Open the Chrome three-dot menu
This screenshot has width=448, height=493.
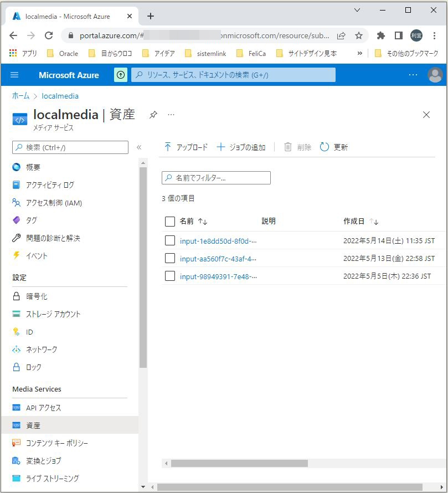coord(434,35)
